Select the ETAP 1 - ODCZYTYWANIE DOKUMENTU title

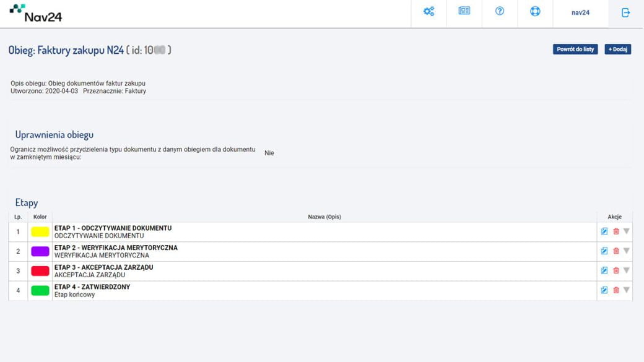click(113, 228)
